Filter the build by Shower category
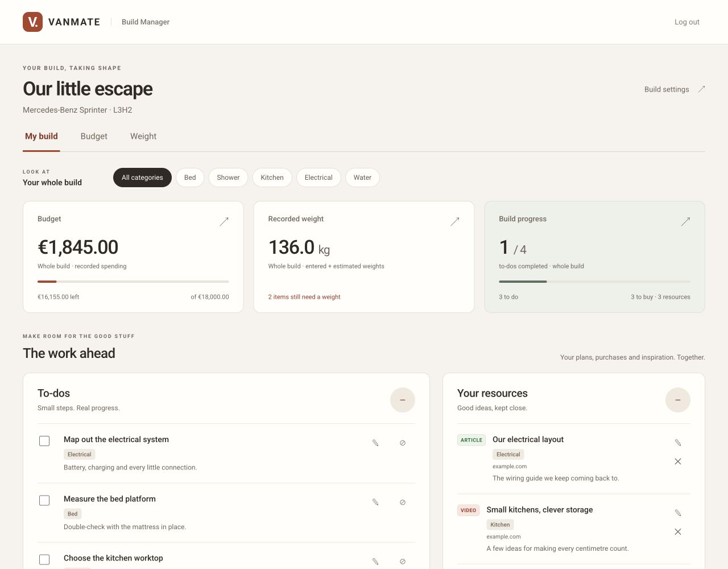The width and height of the screenshot is (728, 569). (x=228, y=178)
